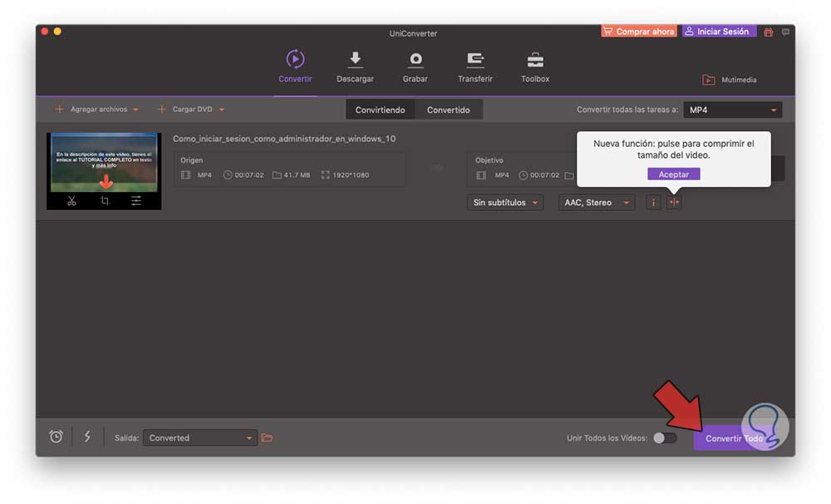Click the Objetivo duration 00:07:02
Screen dimensions: 831x504
(544, 174)
